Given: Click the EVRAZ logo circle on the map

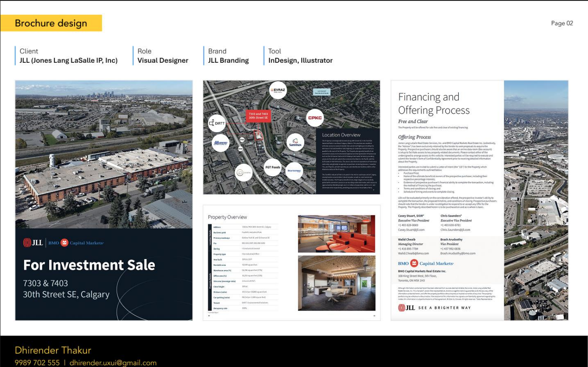Looking at the screenshot, I should [278, 90].
